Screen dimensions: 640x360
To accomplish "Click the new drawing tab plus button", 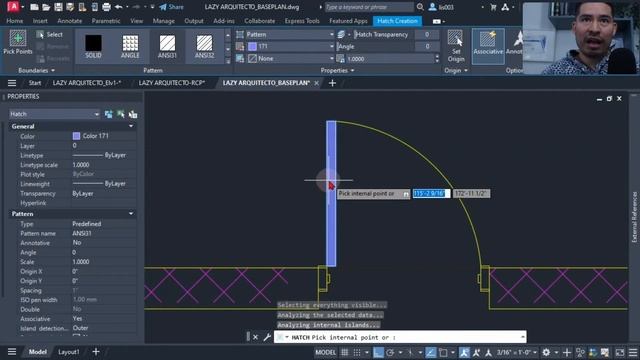I will coord(332,83).
